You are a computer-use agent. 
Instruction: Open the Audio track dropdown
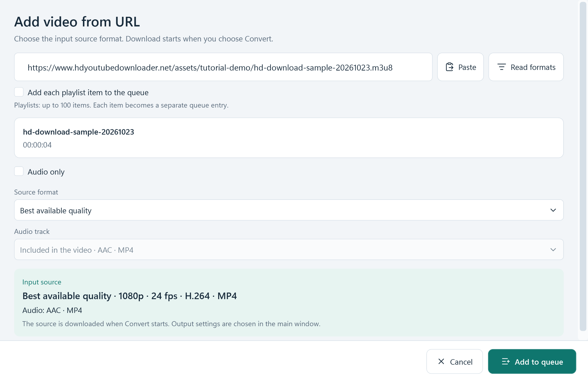coord(289,249)
